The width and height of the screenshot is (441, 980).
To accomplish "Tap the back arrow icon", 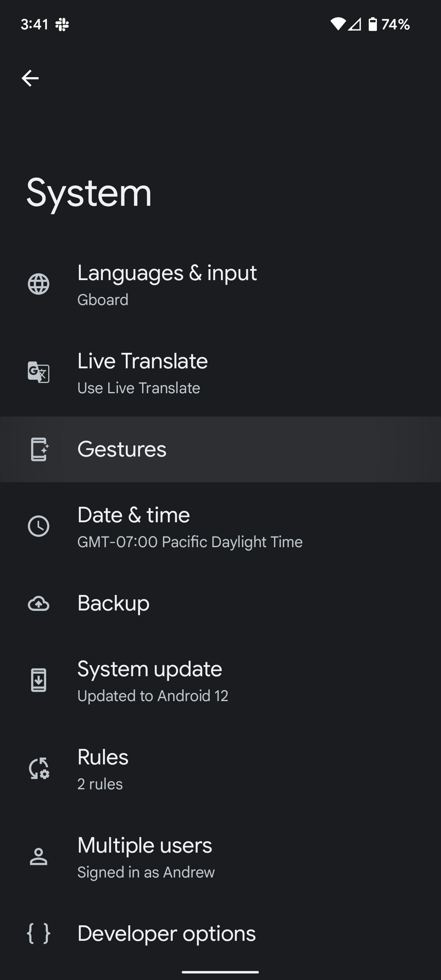I will click(30, 78).
